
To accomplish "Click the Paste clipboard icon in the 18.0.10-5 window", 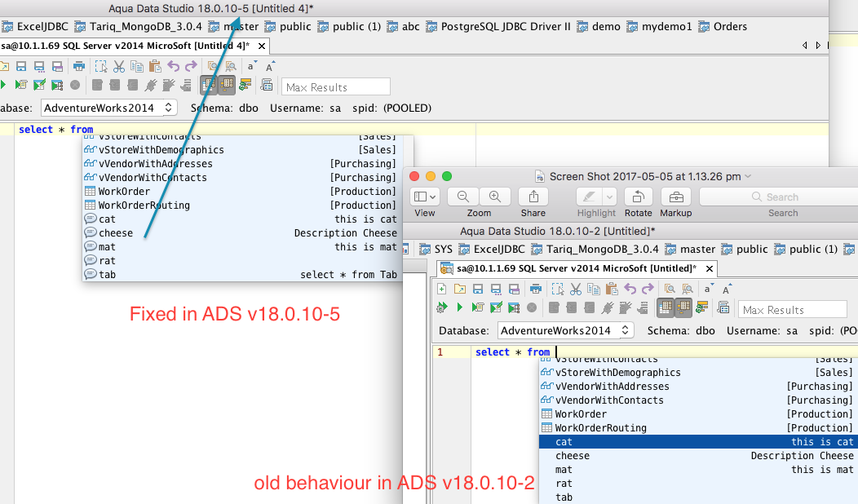I will (x=155, y=67).
